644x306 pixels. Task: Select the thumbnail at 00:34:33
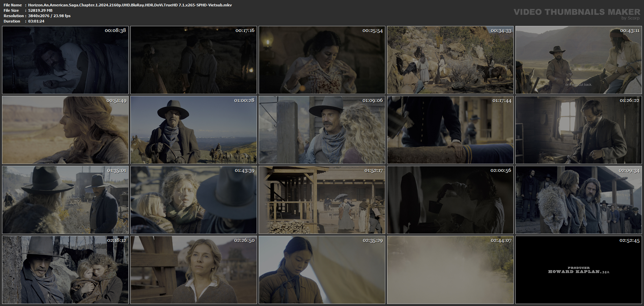pyautogui.click(x=450, y=60)
